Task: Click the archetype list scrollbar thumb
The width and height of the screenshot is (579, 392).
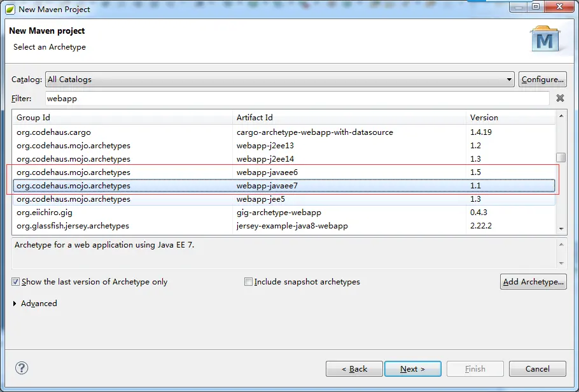Action: [561, 157]
